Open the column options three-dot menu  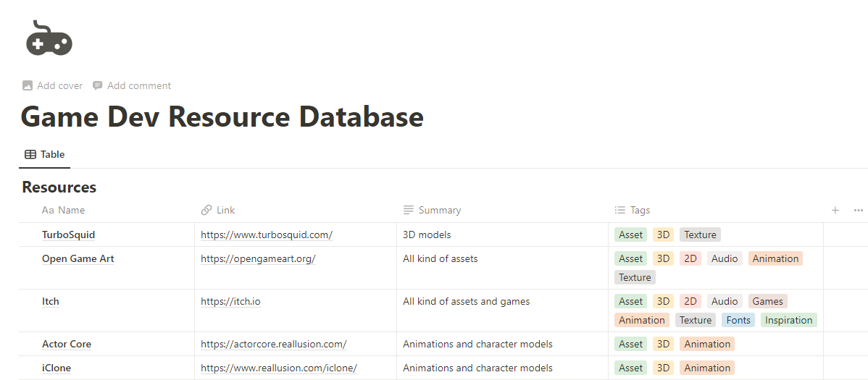tap(858, 210)
